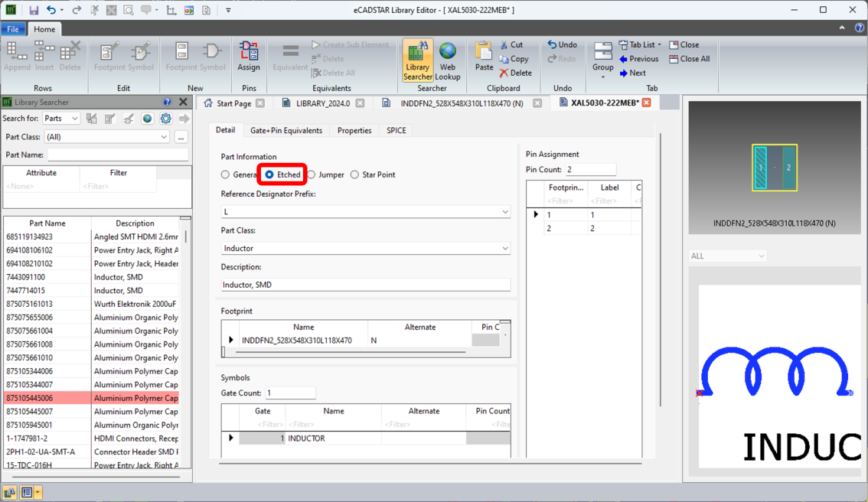
Task: Switch to LIBRARY_2024.0 document tab
Action: coord(323,103)
